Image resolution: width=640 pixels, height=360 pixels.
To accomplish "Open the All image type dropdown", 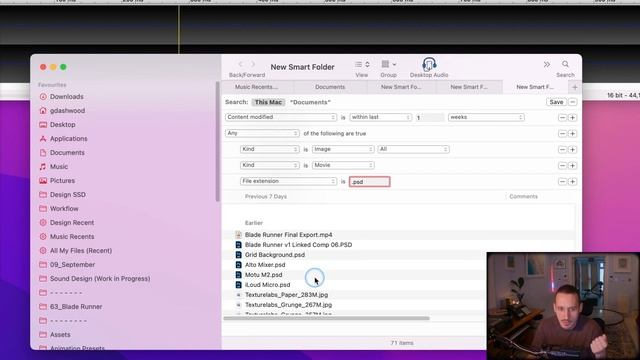I will pyautogui.click(x=413, y=149).
